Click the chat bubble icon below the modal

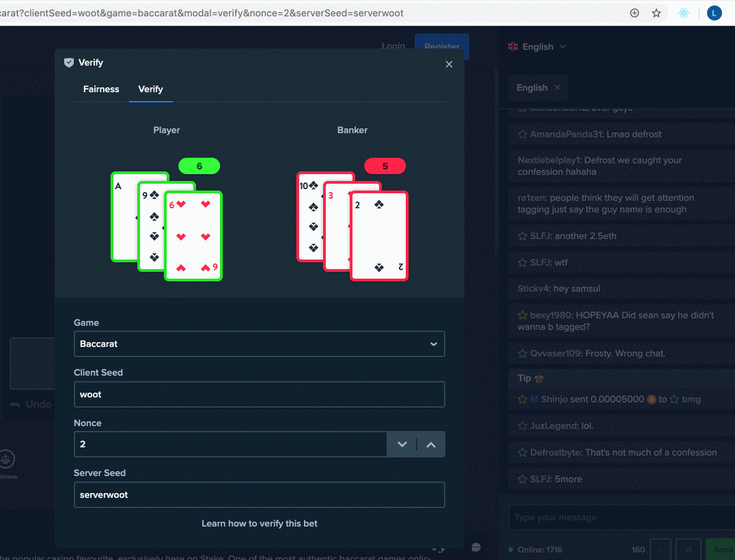pyautogui.click(x=476, y=547)
